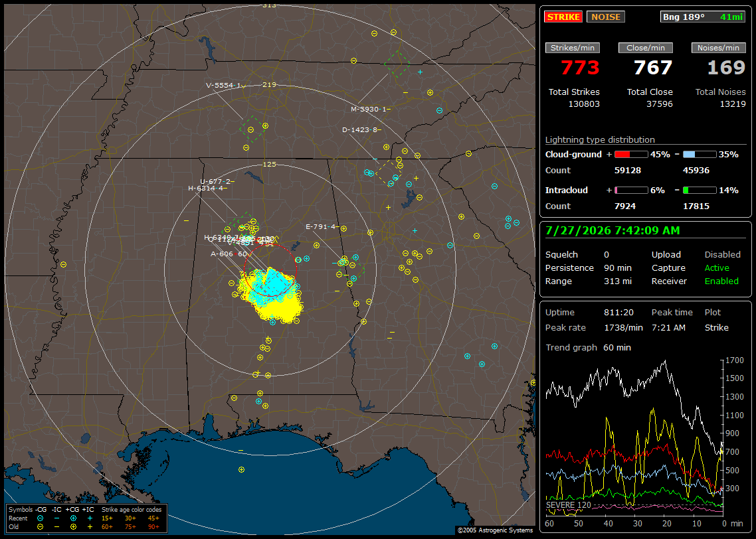Click the 125 range ring label

(269, 165)
